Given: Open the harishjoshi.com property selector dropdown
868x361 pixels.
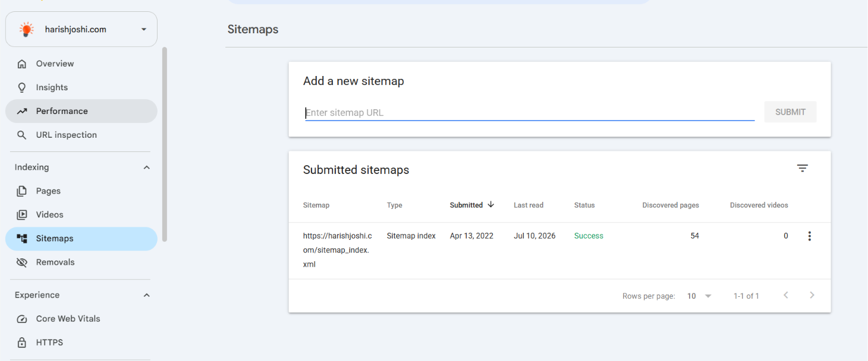Looking at the screenshot, I should 81,29.
